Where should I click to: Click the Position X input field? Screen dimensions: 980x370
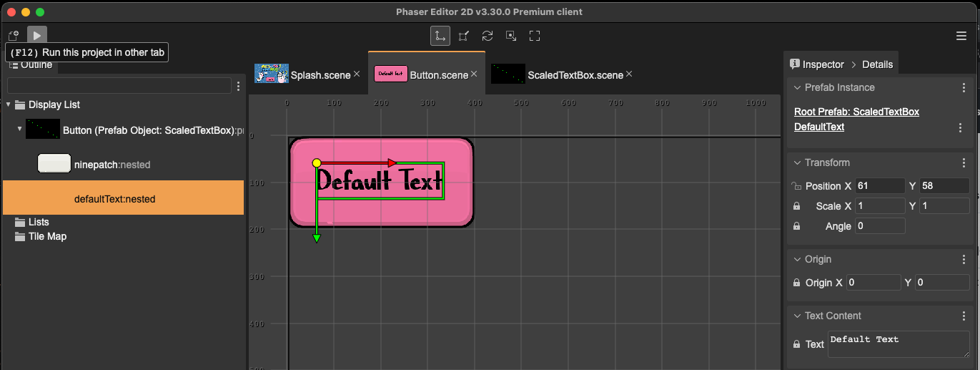tap(880, 186)
